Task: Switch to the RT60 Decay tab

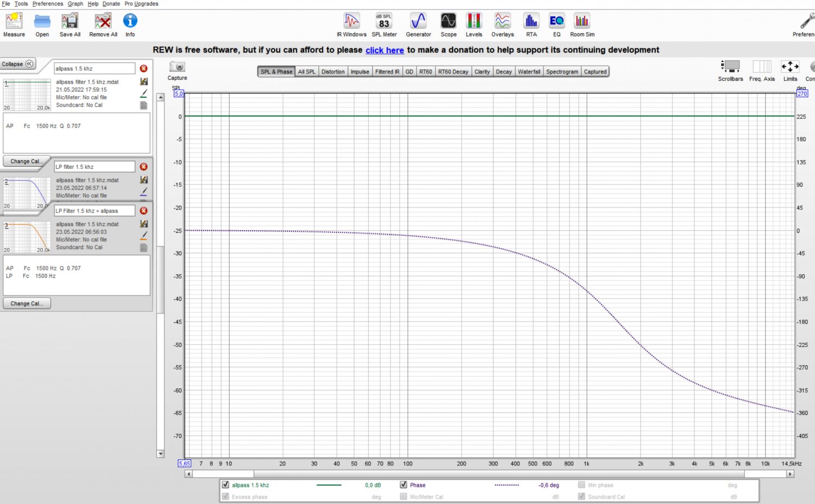Action: tap(453, 72)
